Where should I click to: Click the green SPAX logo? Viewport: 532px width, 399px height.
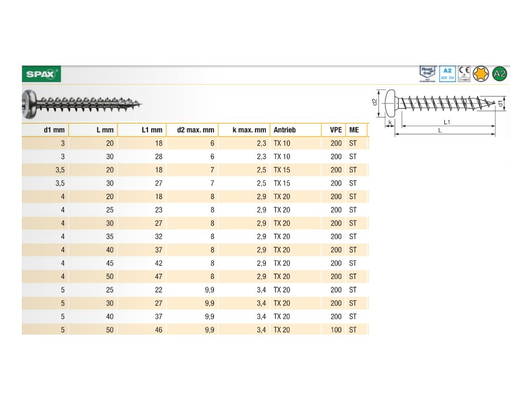pyautogui.click(x=42, y=74)
